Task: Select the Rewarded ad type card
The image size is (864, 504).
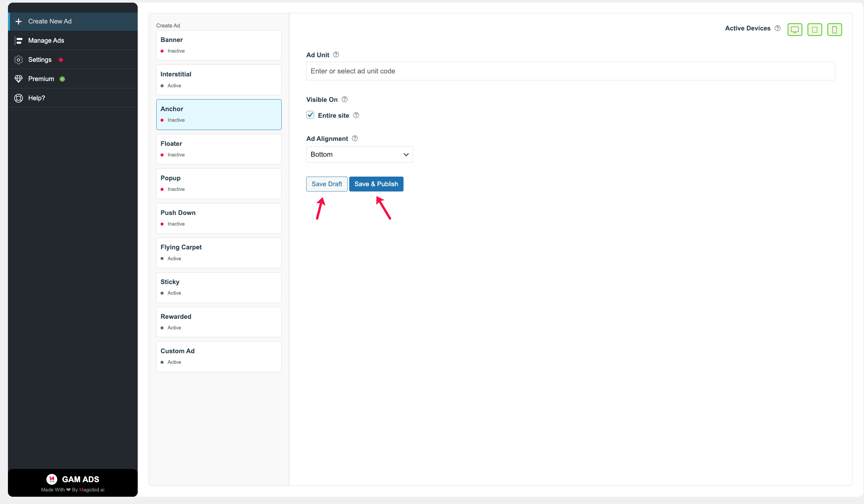Action: tap(219, 322)
